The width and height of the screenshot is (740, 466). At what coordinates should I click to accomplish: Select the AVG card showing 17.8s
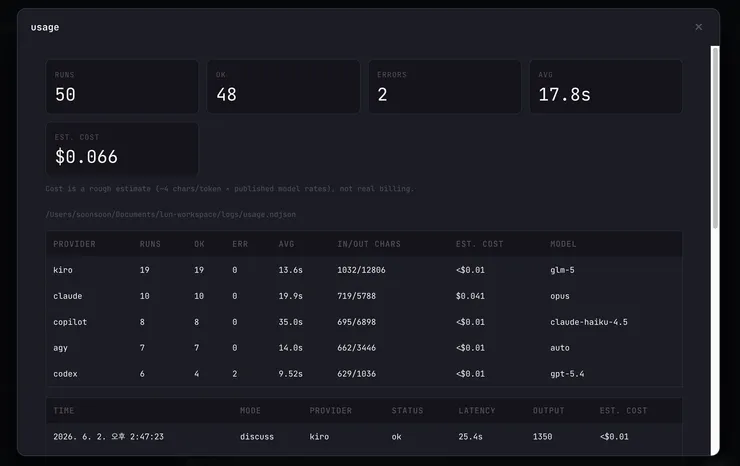tap(606, 86)
